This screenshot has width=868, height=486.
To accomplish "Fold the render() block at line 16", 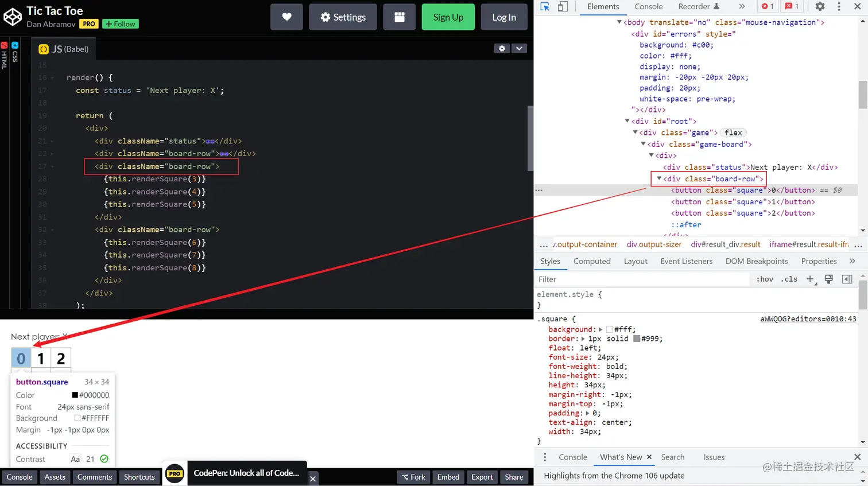I will click(x=52, y=77).
